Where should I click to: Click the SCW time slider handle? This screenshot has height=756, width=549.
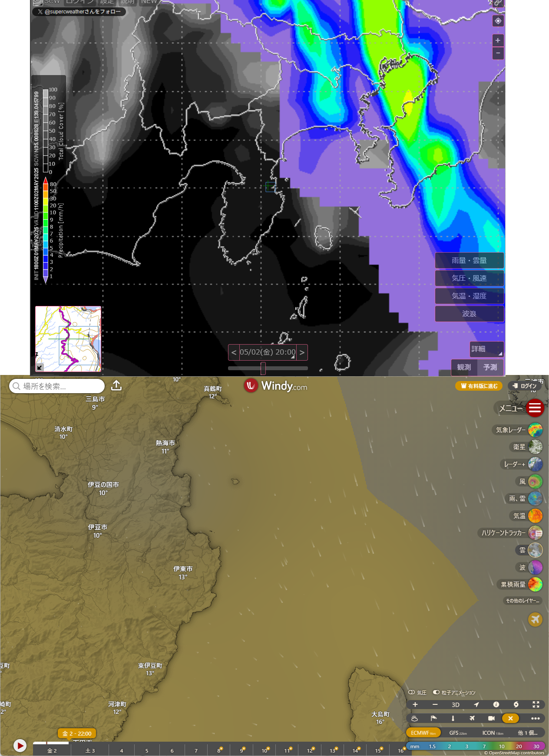coord(263,368)
